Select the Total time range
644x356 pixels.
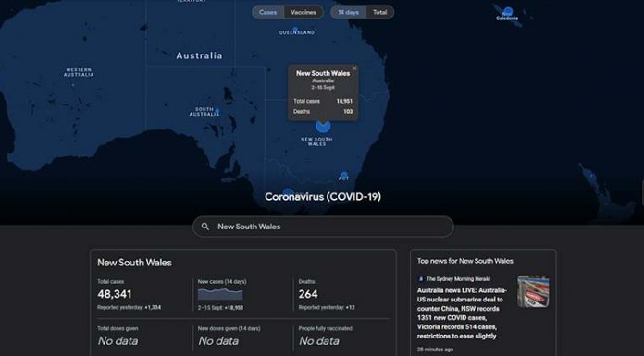pos(379,12)
